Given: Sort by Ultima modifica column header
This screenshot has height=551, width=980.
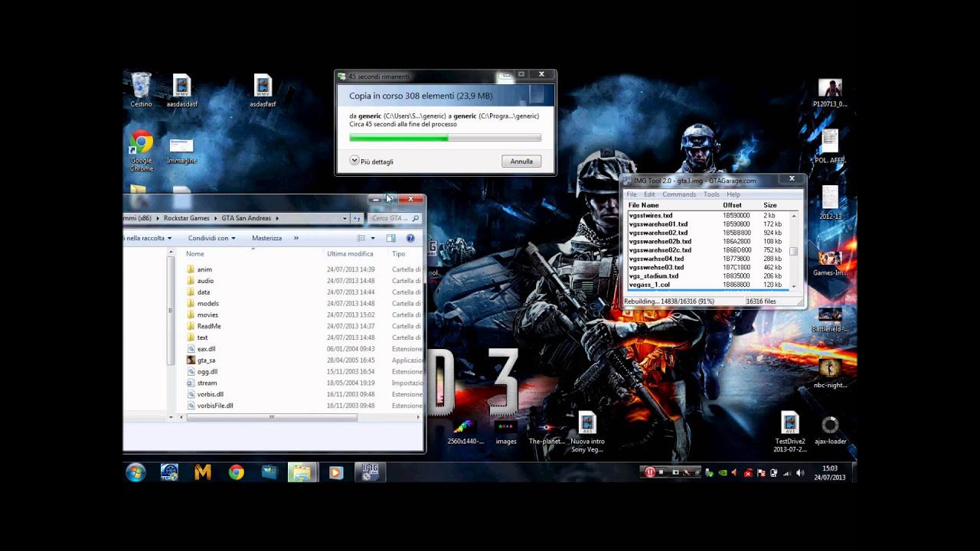Looking at the screenshot, I should [350, 254].
